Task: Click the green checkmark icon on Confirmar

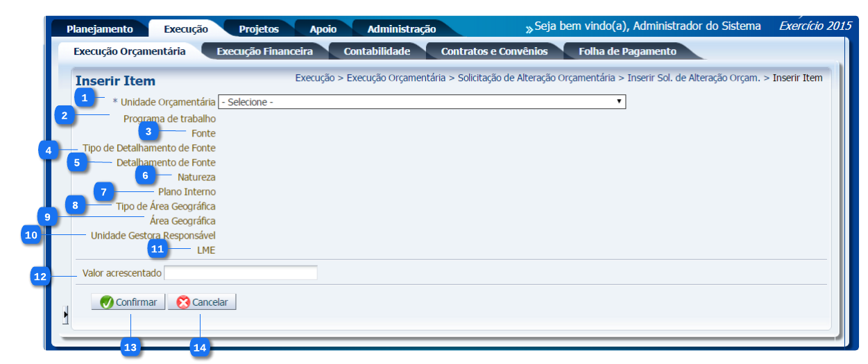Action: pyautogui.click(x=107, y=302)
